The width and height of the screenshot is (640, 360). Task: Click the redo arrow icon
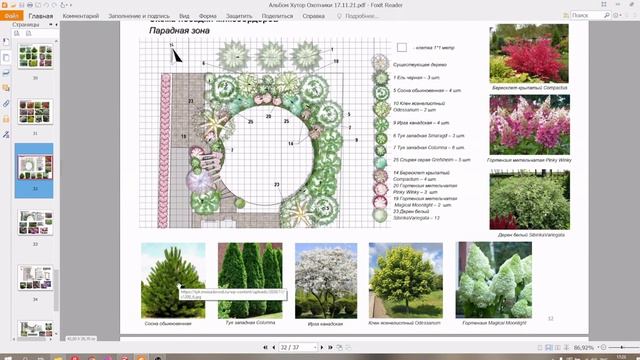(54, 5)
